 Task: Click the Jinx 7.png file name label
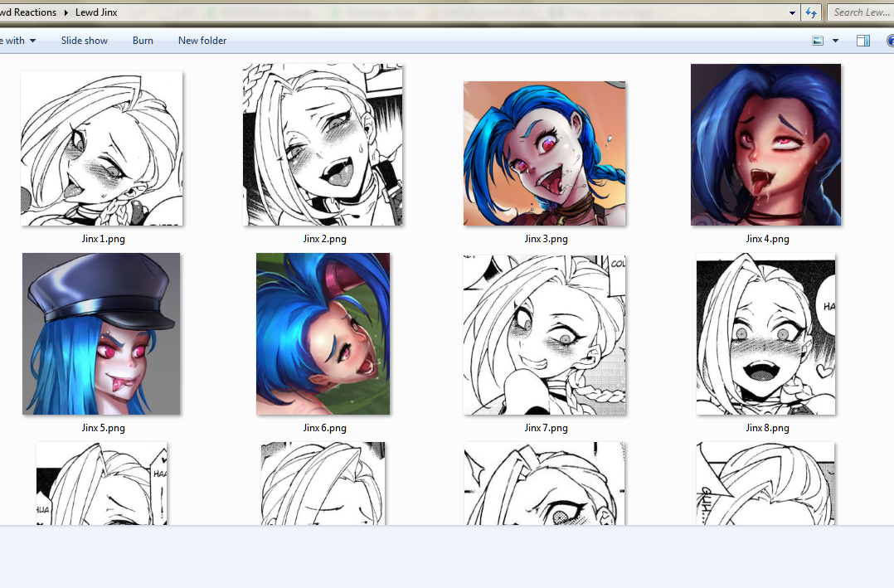click(546, 428)
